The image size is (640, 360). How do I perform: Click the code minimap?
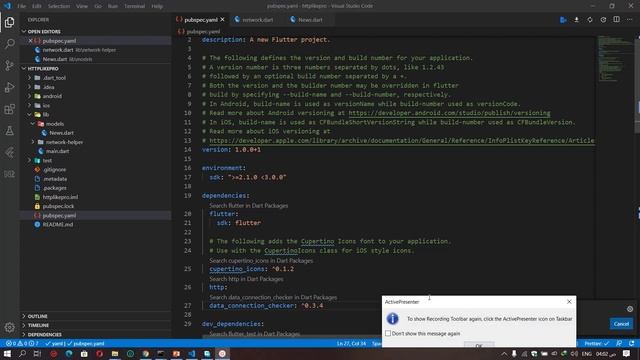click(615, 59)
